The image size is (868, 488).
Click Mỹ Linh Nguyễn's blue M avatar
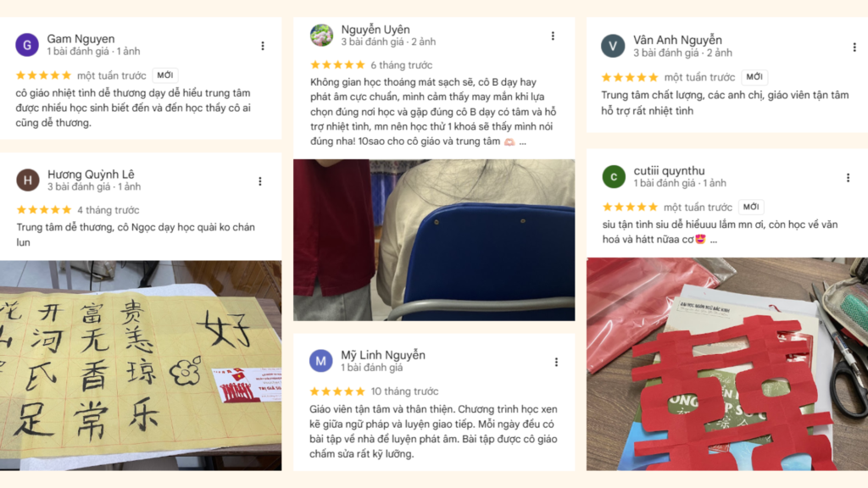click(x=321, y=361)
